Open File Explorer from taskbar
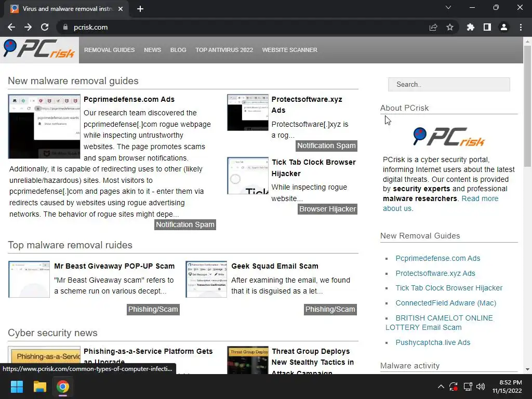 pyautogui.click(x=39, y=387)
